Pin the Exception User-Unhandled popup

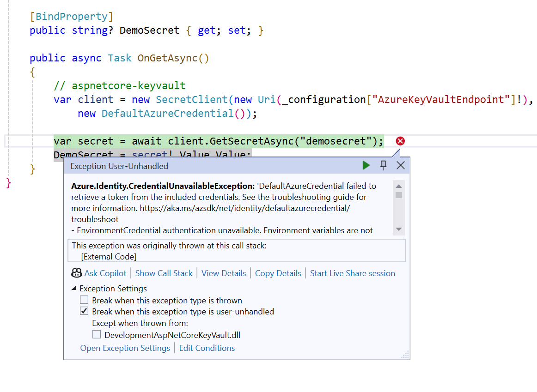(x=383, y=165)
